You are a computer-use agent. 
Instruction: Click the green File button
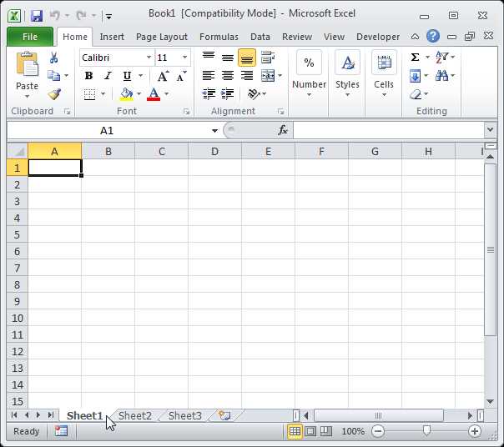tap(29, 37)
